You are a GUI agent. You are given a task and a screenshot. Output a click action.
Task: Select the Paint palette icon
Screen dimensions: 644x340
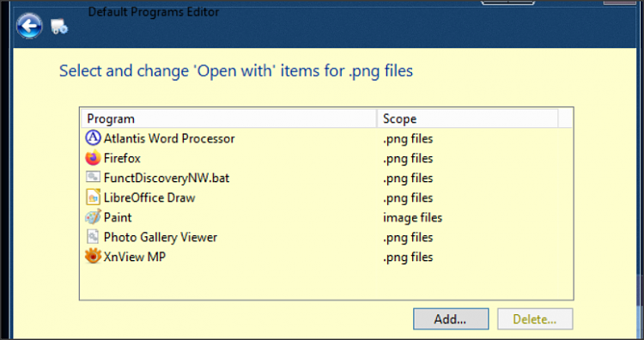(x=94, y=217)
